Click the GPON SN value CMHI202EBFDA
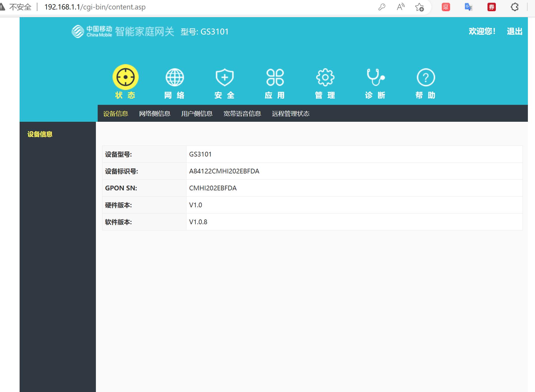 (x=213, y=188)
